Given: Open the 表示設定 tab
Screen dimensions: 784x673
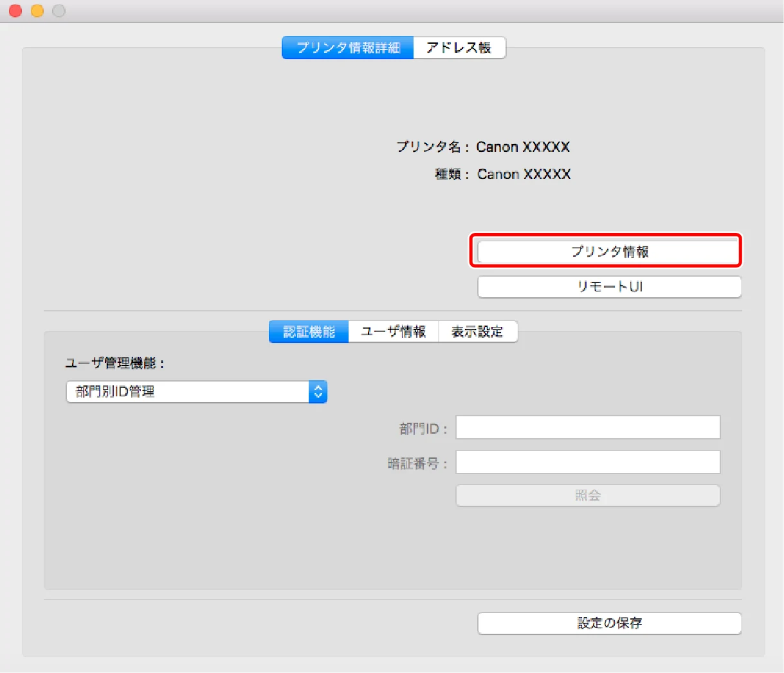Looking at the screenshot, I should click(x=477, y=332).
